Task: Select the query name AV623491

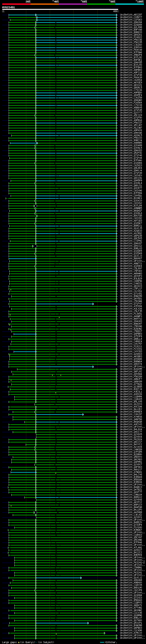Action: coord(8,7)
